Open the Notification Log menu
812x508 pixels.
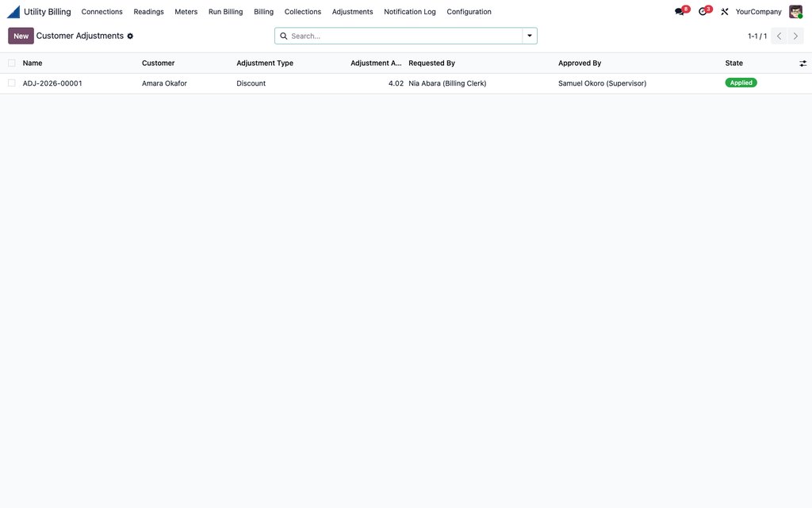pos(410,11)
